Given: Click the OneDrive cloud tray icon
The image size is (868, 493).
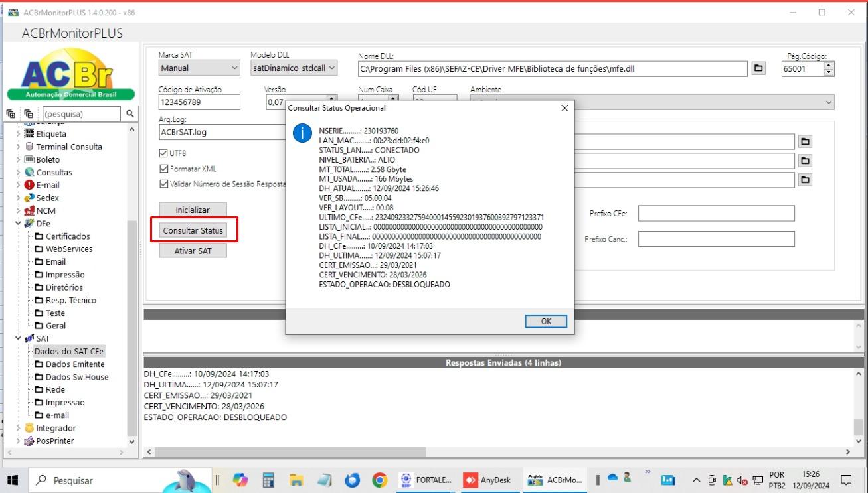Looking at the screenshot, I should coord(612,477).
